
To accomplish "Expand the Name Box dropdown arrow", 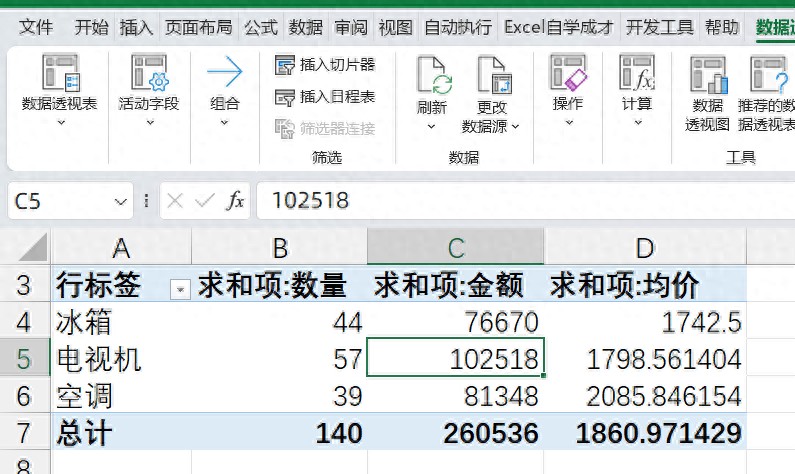I will pos(121,202).
